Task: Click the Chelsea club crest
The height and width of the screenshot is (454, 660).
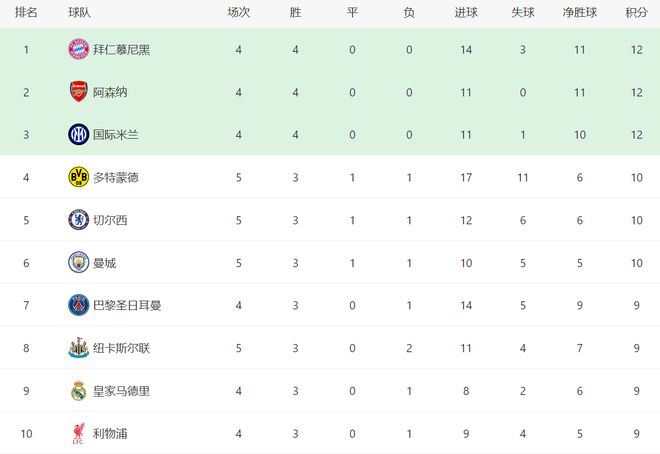Action: [x=78, y=220]
